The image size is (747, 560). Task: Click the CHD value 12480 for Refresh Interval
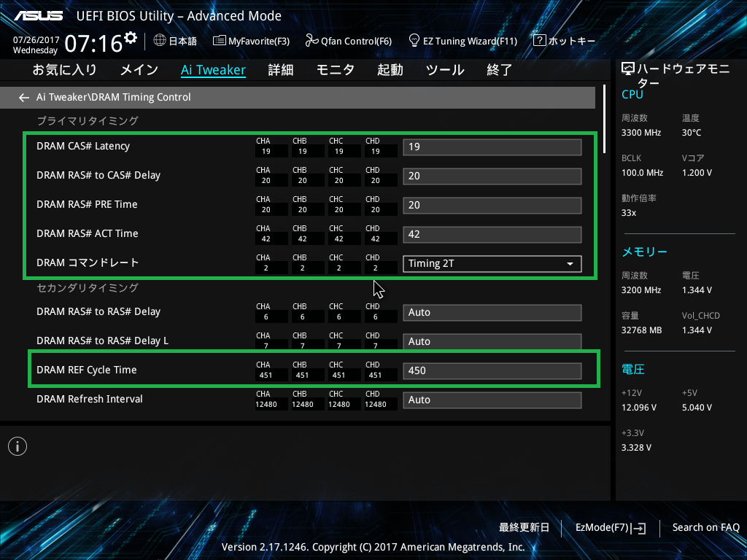point(376,404)
